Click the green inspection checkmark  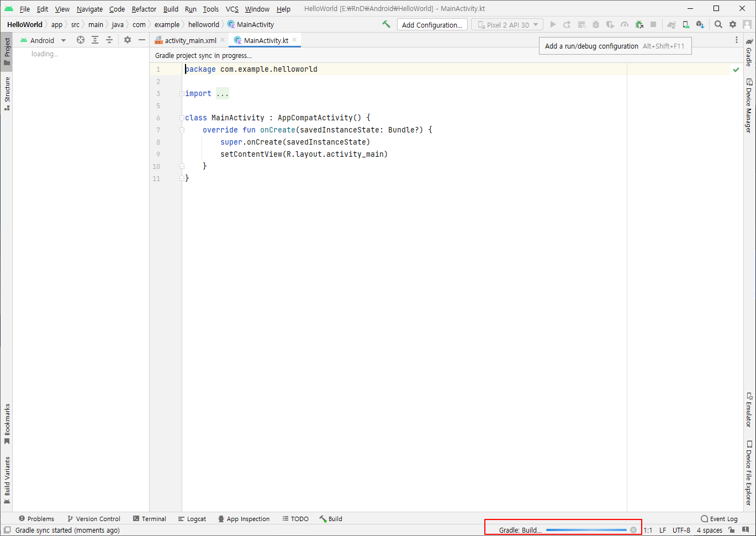click(736, 70)
